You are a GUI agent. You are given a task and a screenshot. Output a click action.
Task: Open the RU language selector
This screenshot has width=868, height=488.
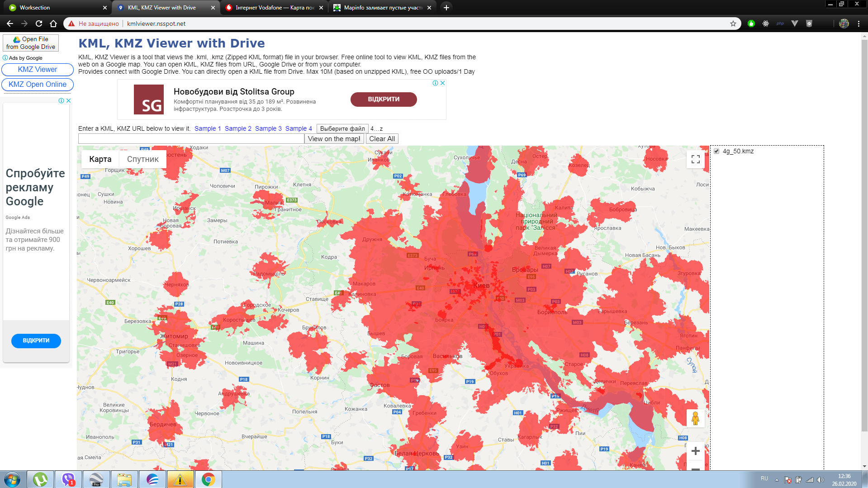pos(764,479)
